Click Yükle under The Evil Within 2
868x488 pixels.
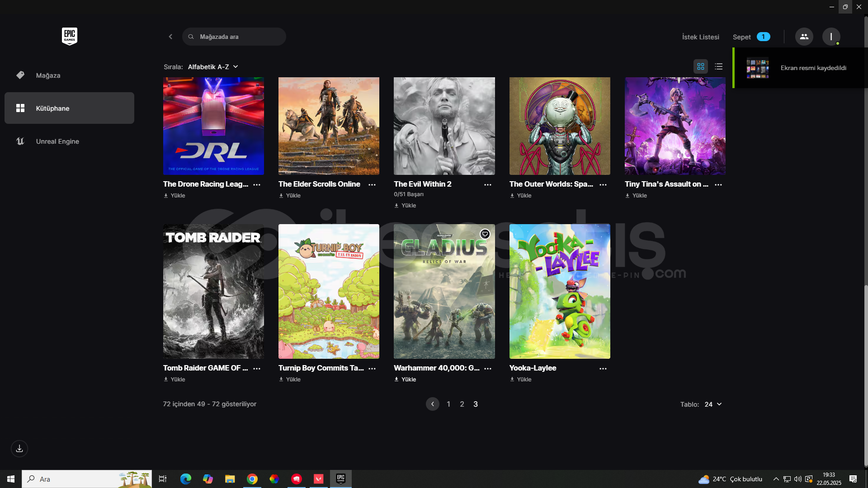(405, 206)
